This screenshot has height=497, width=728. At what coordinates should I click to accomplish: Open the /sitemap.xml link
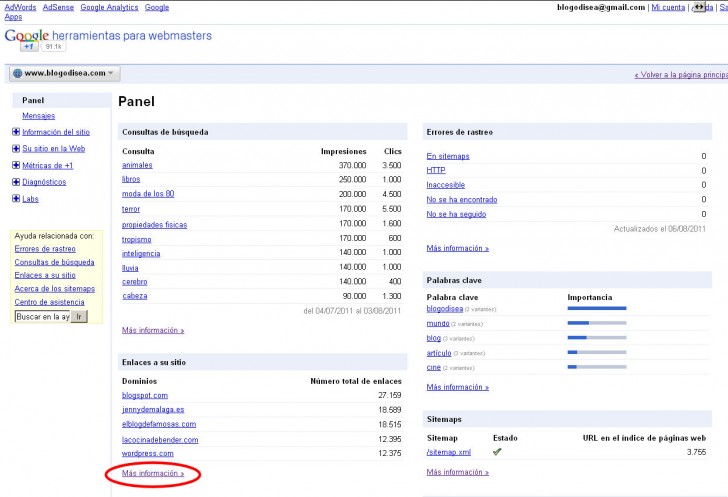pyautogui.click(x=448, y=452)
